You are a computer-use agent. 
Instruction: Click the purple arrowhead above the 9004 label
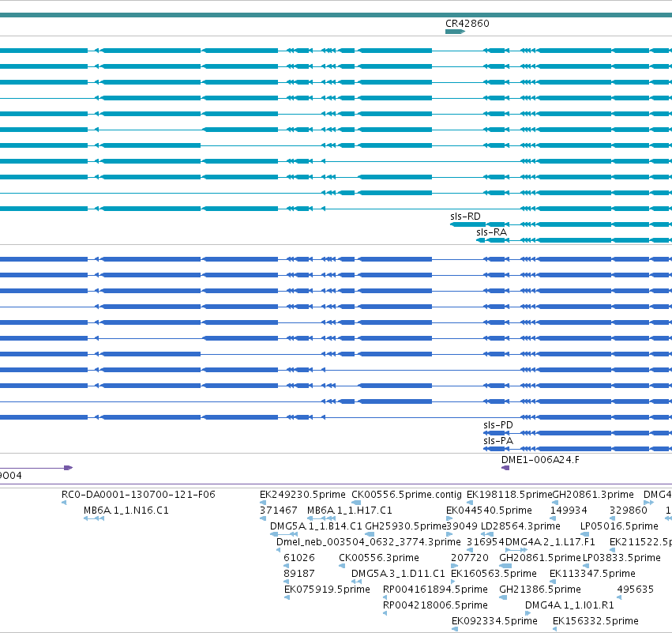[x=69, y=468]
